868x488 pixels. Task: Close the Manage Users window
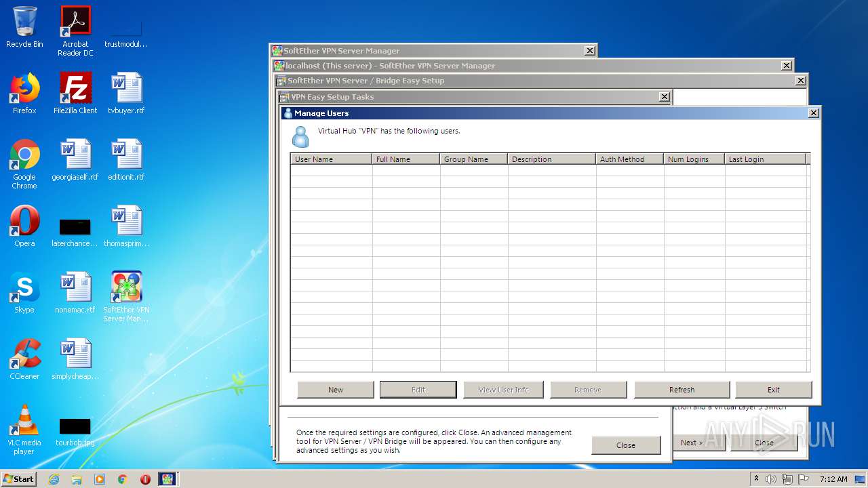pyautogui.click(x=814, y=113)
